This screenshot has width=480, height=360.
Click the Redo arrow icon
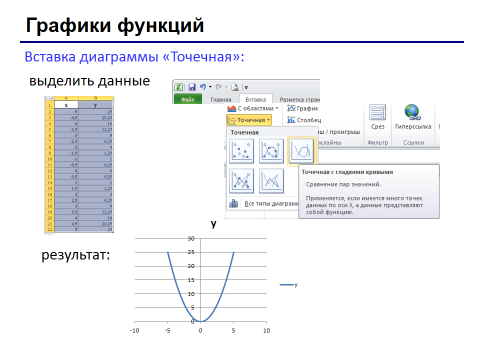pos(219,87)
